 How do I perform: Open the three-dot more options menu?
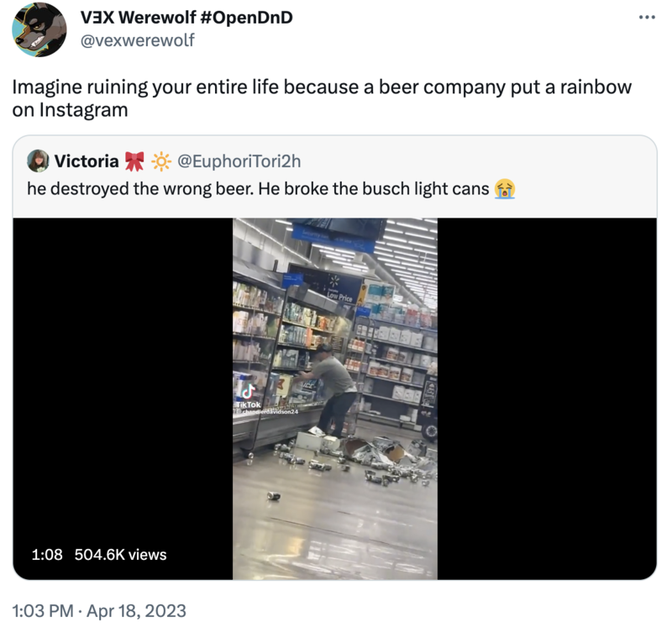coord(647,17)
